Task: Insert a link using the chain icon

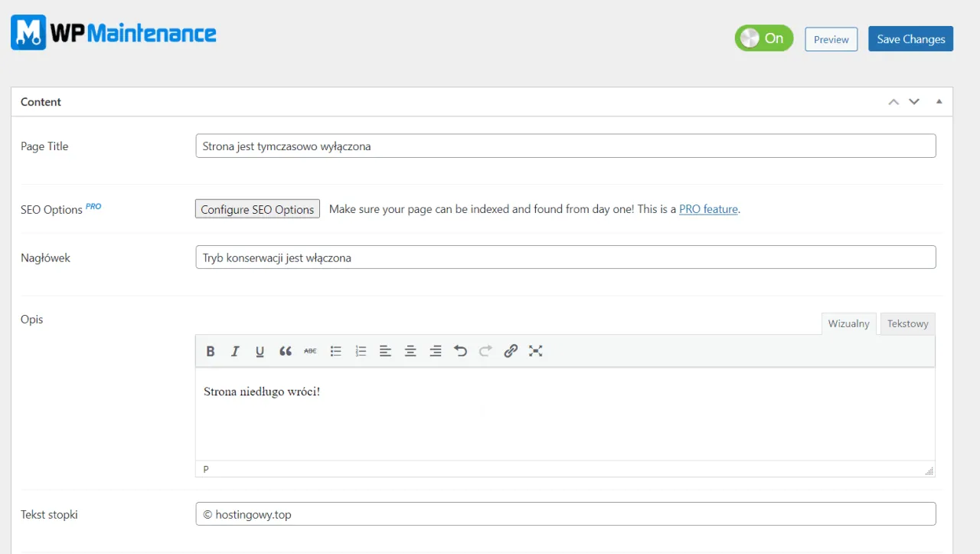Action: [511, 351]
